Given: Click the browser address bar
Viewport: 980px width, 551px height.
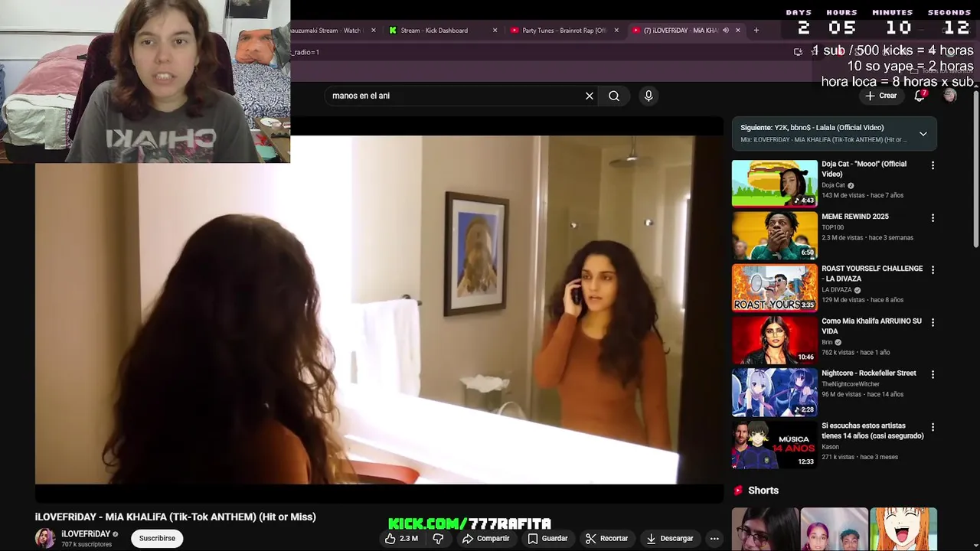Looking at the screenshot, I should pyautogui.click(x=536, y=52).
